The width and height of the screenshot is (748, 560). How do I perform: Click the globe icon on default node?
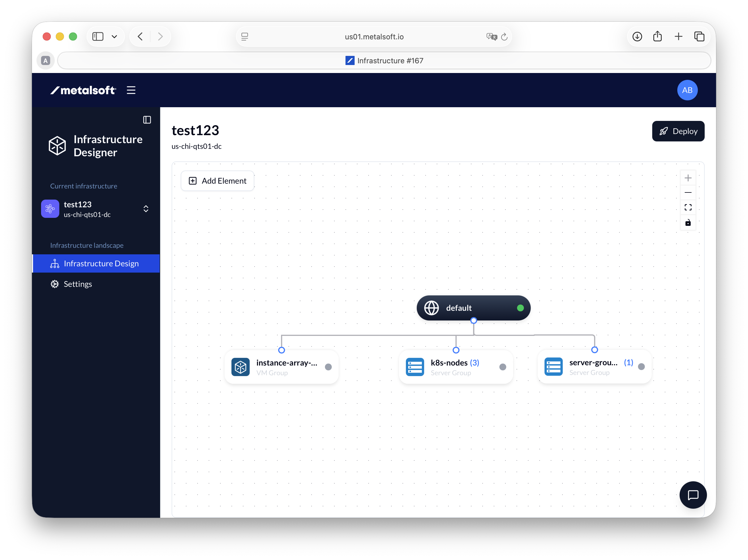click(x=432, y=308)
